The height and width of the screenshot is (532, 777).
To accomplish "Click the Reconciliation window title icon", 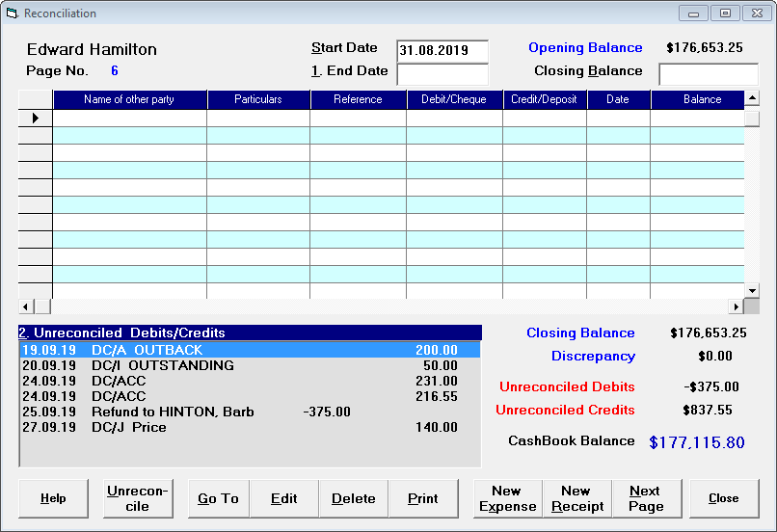I will (x=12, y=13).
